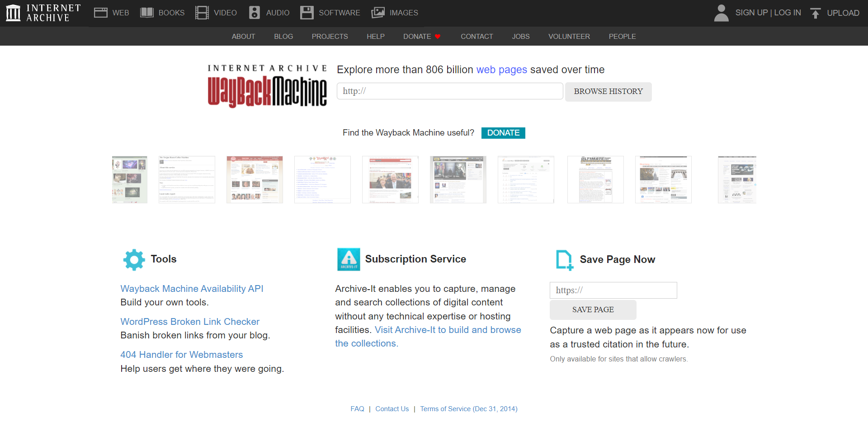Open the sixth dark-header site thumbnail
Viewport: 868px width, 422px height.
458,179
